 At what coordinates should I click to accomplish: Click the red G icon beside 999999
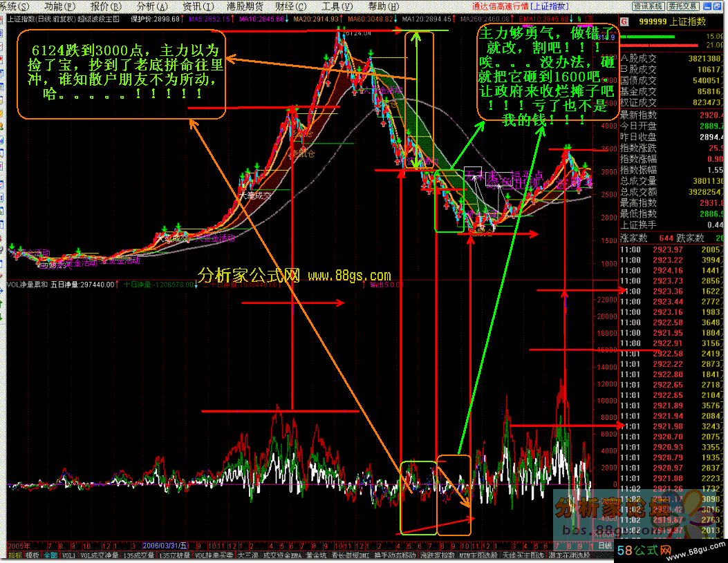coord(624,22)
